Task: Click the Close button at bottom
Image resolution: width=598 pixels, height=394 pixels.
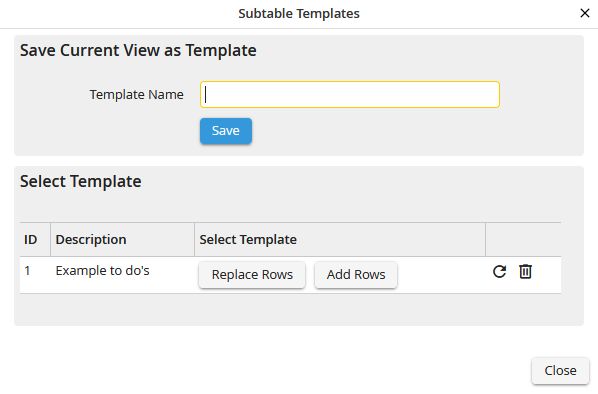Action: pyautogui.click(x=560, y=370)
